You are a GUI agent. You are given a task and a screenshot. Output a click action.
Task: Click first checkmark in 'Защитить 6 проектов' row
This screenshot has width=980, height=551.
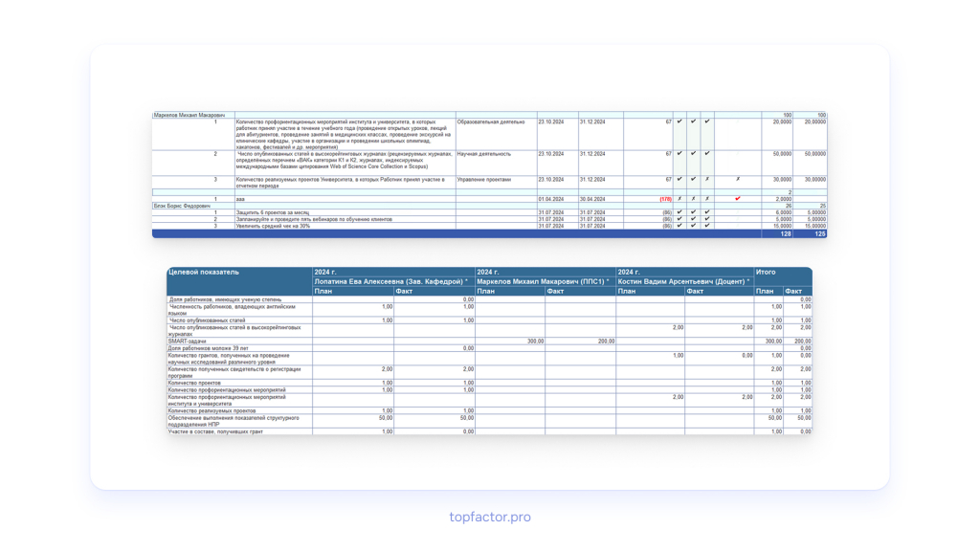tap(679, 212)
